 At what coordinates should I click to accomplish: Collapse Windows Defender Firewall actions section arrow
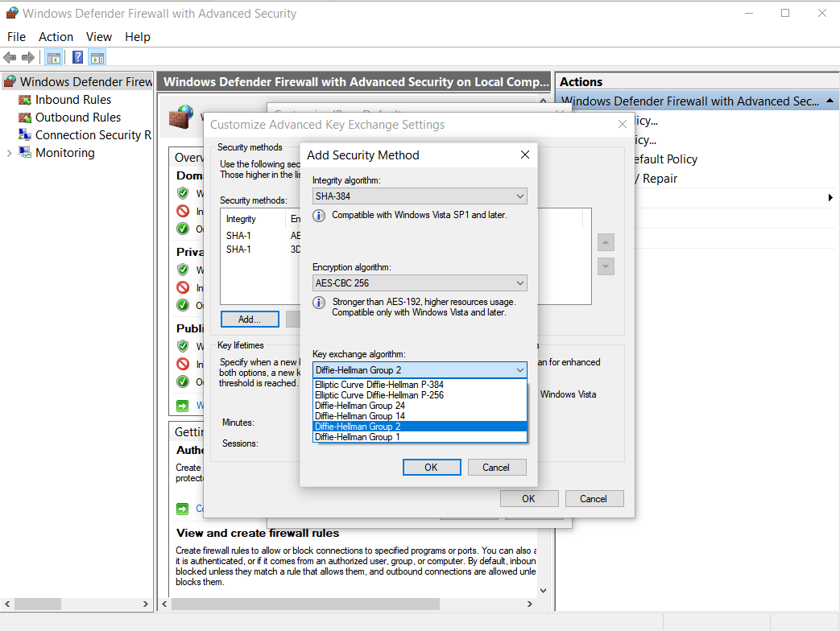tap(830, 101)
